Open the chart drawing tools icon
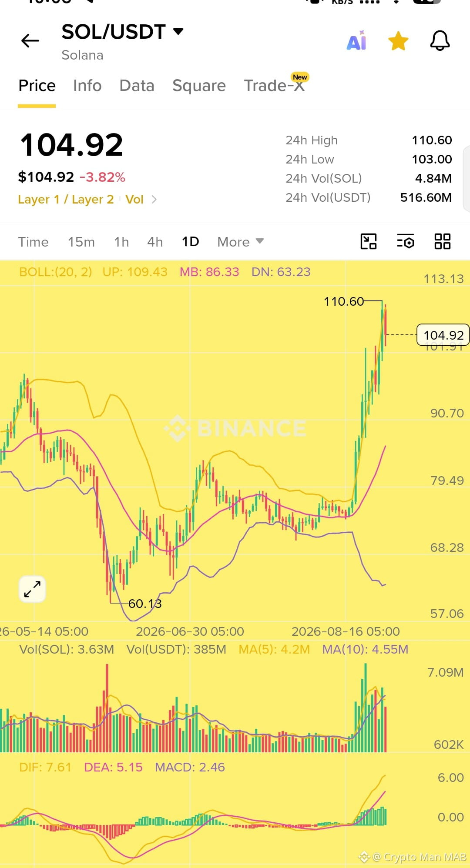 (x=369, y=241)
